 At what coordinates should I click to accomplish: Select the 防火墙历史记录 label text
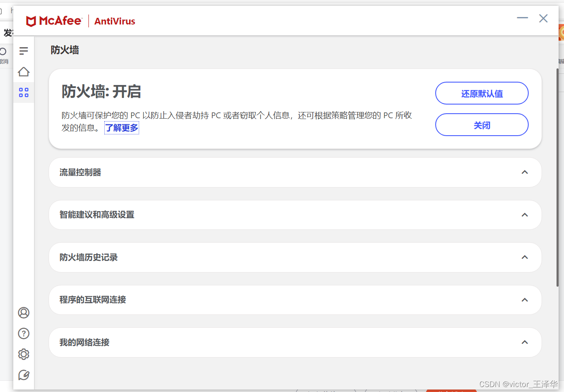pyautogui.click(x=88, y=257)
